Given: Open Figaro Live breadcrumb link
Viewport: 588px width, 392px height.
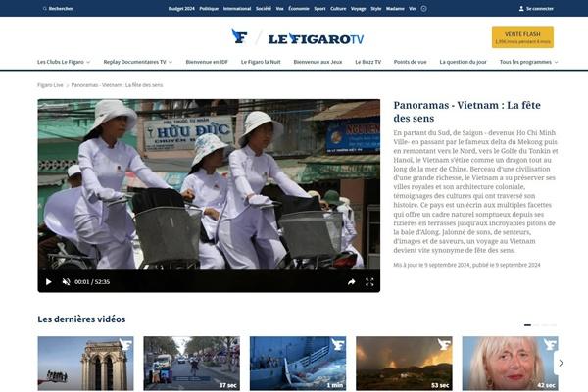Looking at the screenshot, I should coord(50,85).
